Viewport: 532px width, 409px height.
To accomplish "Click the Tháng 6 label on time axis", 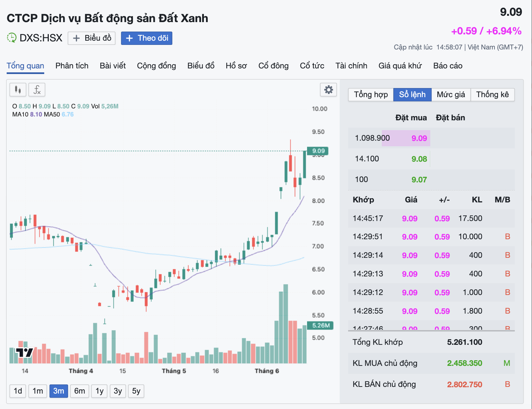I will [267, 371].
